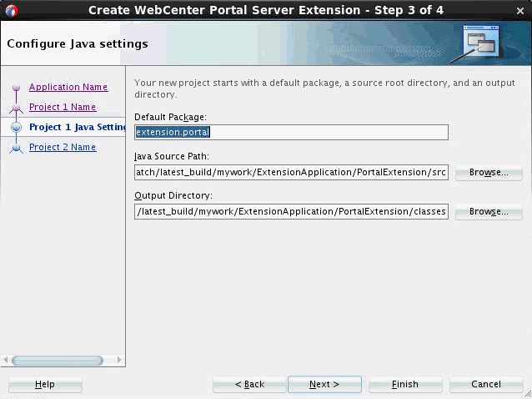This screenshot has height=399, width=532.
Task: Focus the Default Package text field
Action: click(x=291, y=132)
